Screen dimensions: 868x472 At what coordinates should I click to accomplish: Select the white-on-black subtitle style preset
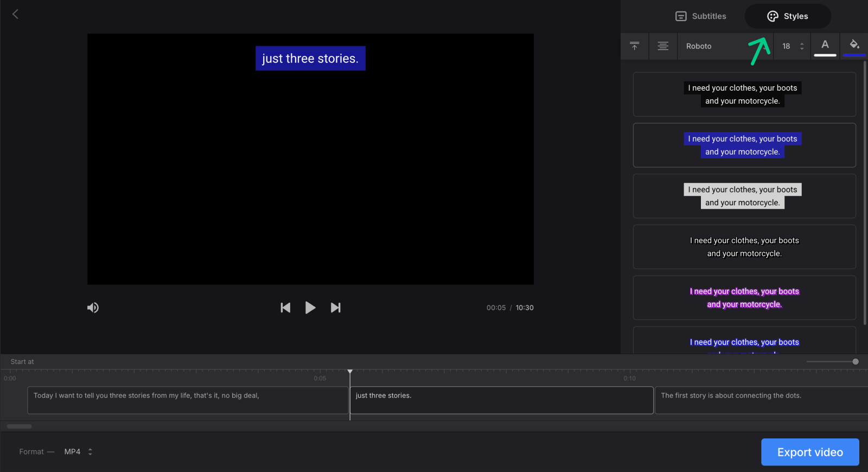(x=744, y=94)
